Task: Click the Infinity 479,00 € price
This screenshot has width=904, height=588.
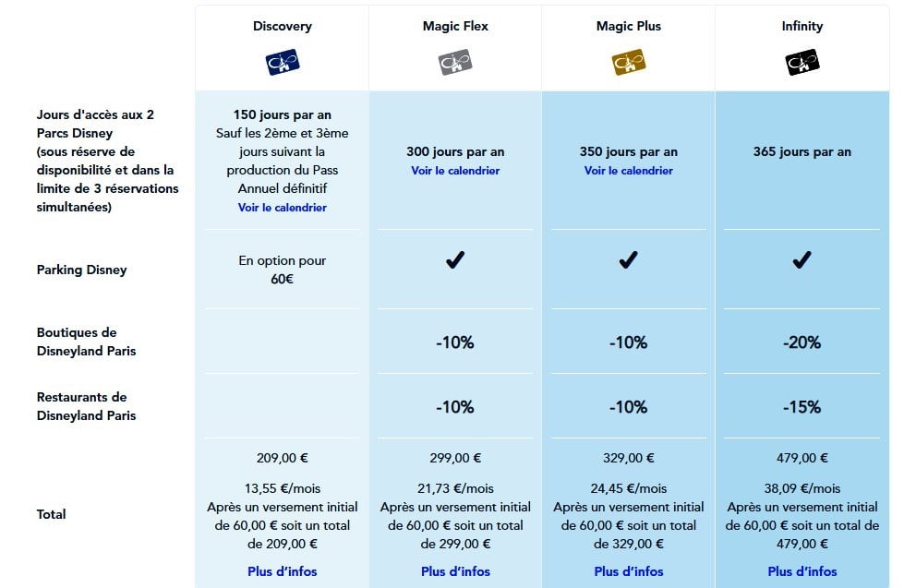Action: pos(802,458)
